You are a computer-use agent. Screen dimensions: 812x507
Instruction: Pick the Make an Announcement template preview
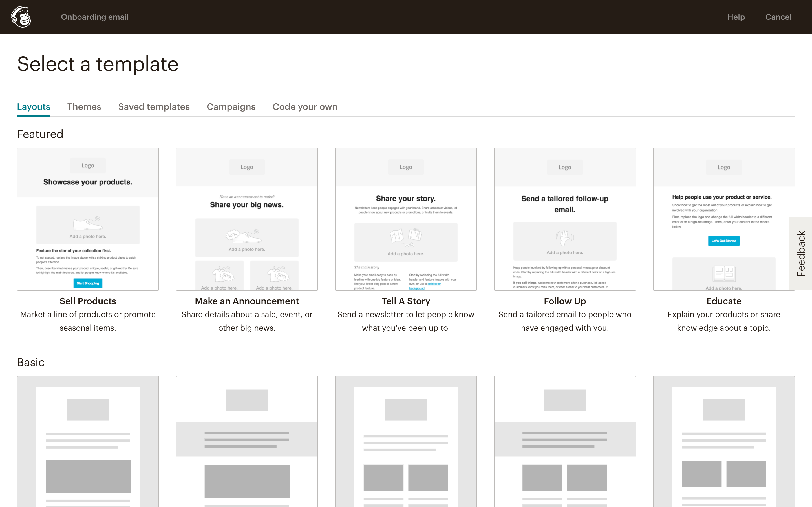(x=247, y=219)
